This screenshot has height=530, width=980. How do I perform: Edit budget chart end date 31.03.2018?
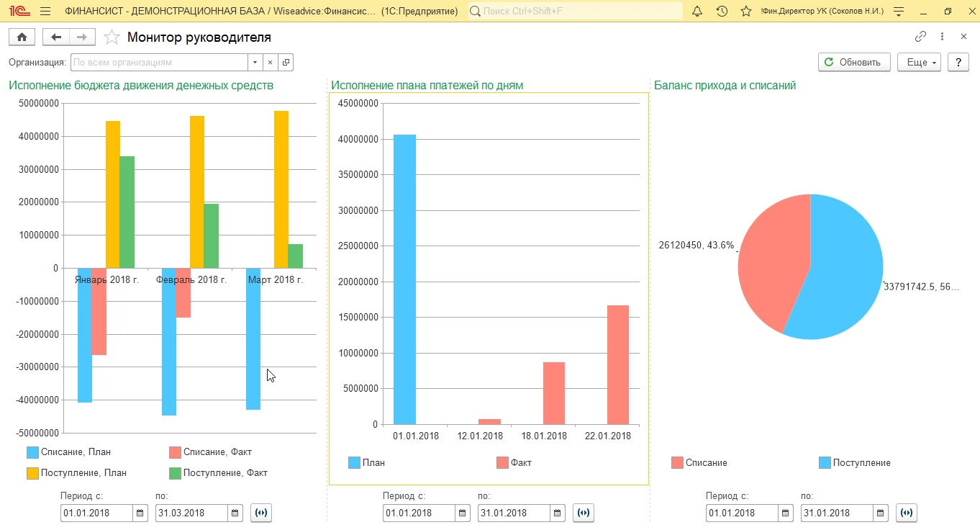point(192,513)
